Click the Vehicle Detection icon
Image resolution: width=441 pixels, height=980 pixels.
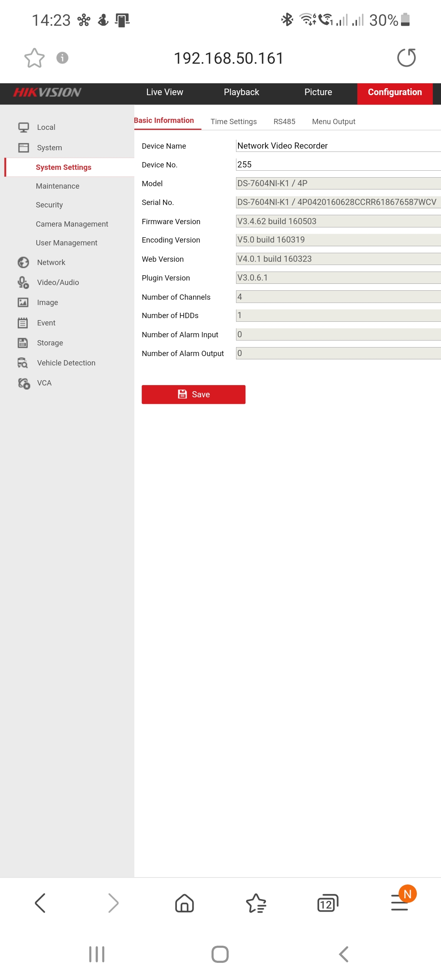(x=23, y=363)
